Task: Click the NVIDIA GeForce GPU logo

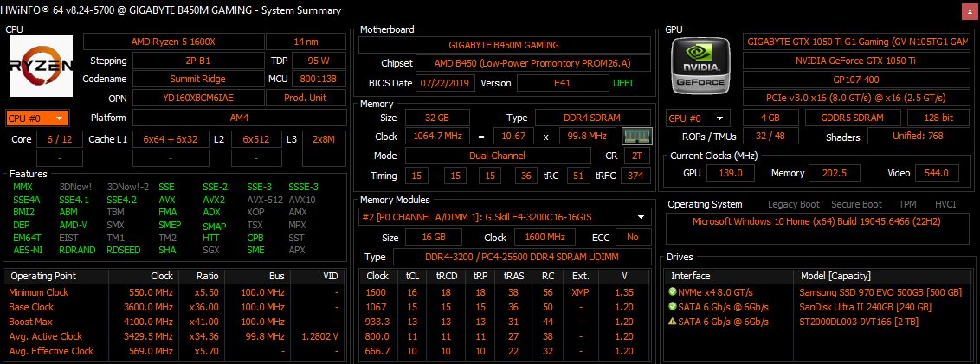Action: (x=700, y=64)
